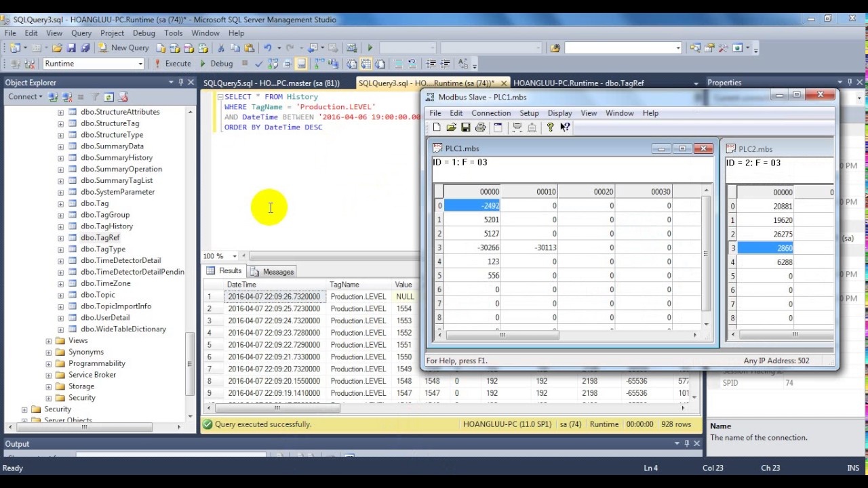Click the Save icon in SSMS toolbar
Viewport: 868px width, 488px height.
[71, 48]
